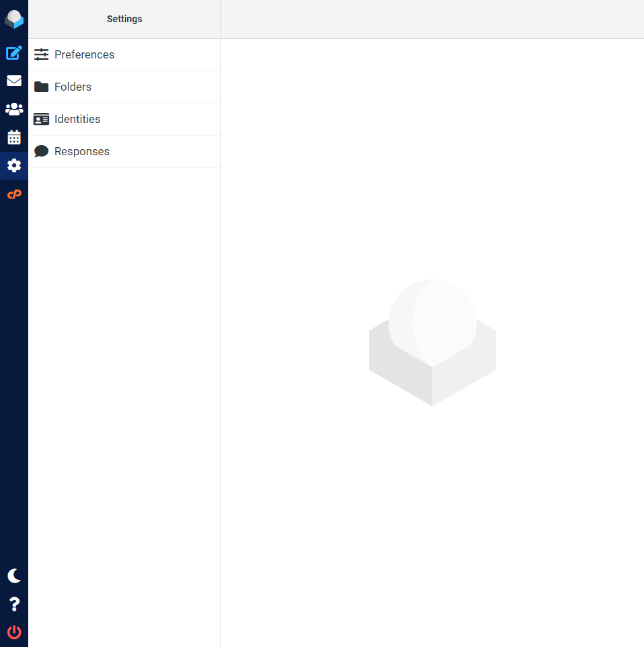The image size is (644, 647).
Task: Click the Preferences sliders icon
Action: (41, 54)
